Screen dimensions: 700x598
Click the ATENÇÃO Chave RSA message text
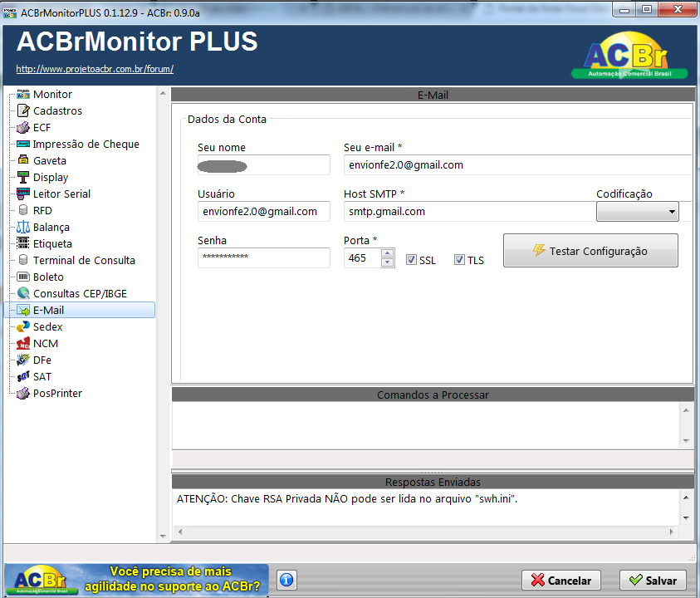(x=347, y=499)
